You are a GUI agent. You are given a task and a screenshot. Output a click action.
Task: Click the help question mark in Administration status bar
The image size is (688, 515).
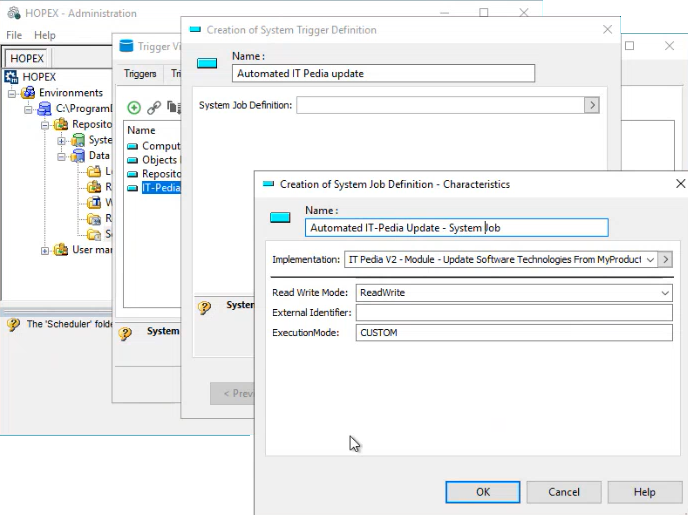13,324
